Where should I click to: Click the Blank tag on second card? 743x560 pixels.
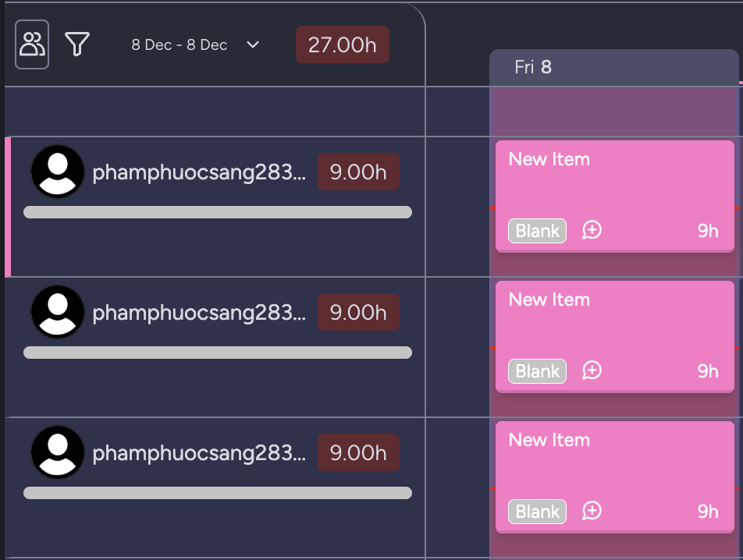pyautogui.click(x=537, y=371)
